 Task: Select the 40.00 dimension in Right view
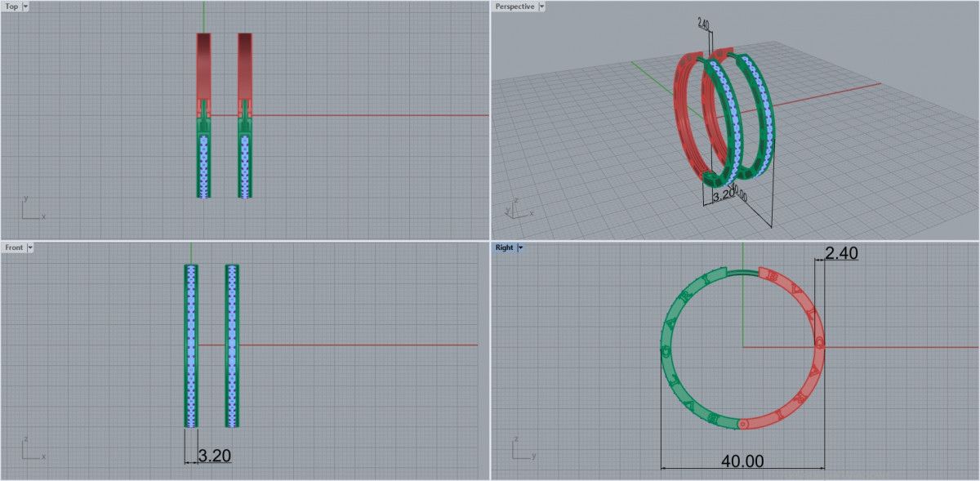click(742, 461)
